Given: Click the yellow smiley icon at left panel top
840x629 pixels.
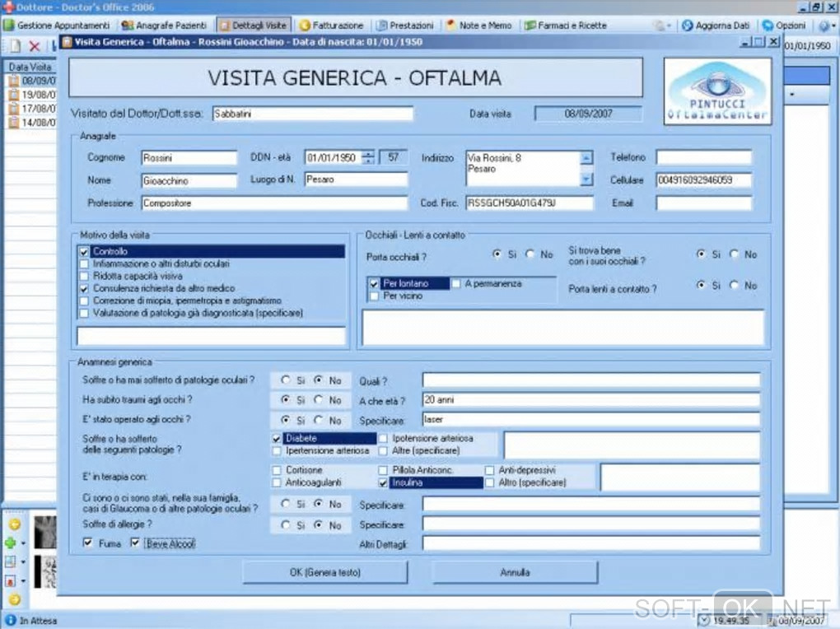Looking at the screenshot, I should point(15,524).
